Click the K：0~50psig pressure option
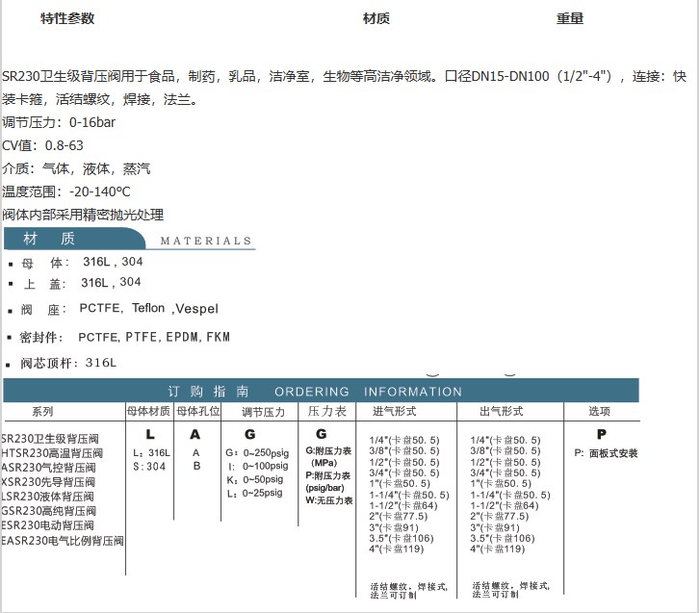The image size is (700, 613). [255, 479]
